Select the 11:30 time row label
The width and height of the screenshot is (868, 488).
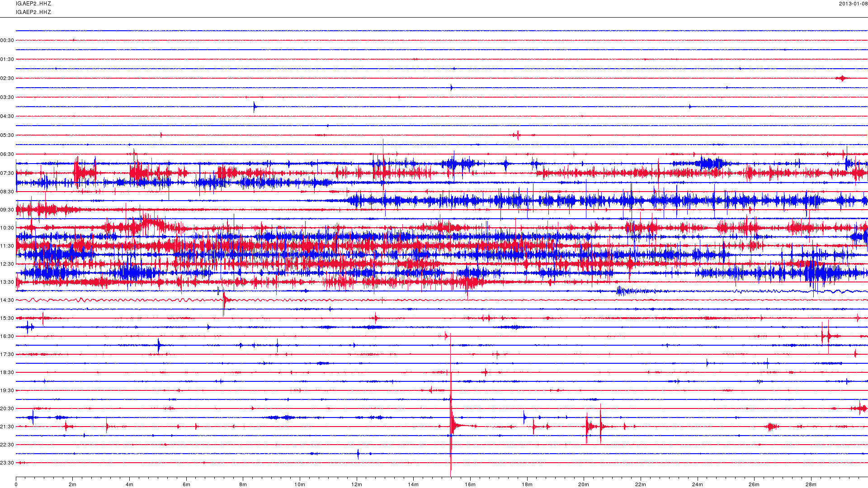click(x=7, y=246)
